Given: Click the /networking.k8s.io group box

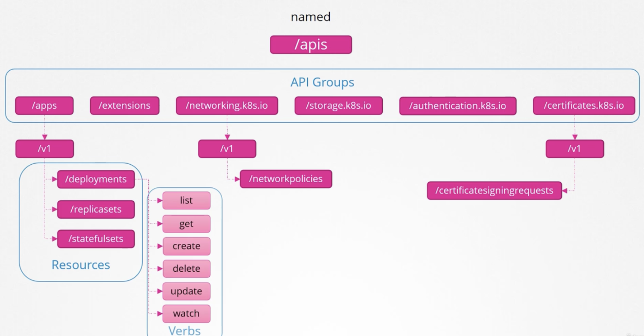Looking at the screenshot, I should (227, 106).
